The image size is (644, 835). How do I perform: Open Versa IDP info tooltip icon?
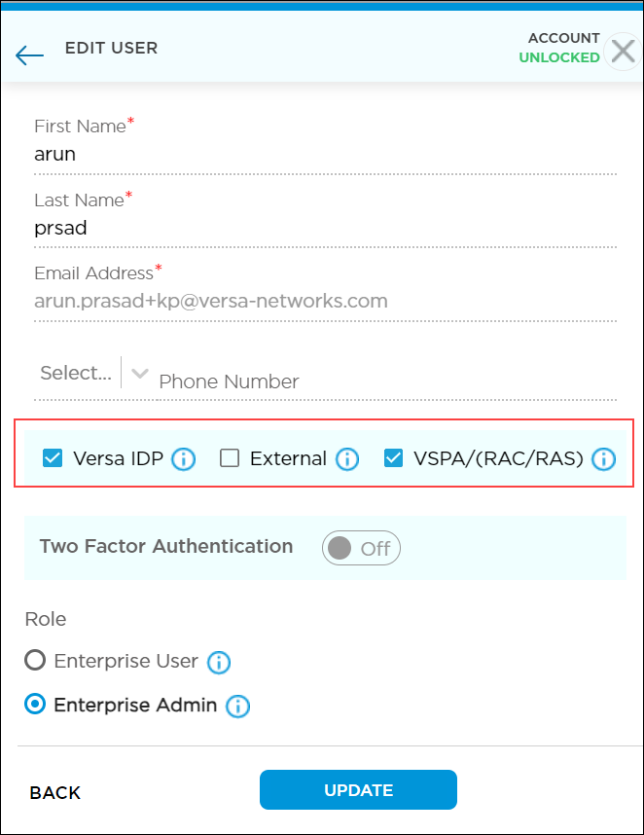pos(183,459)
